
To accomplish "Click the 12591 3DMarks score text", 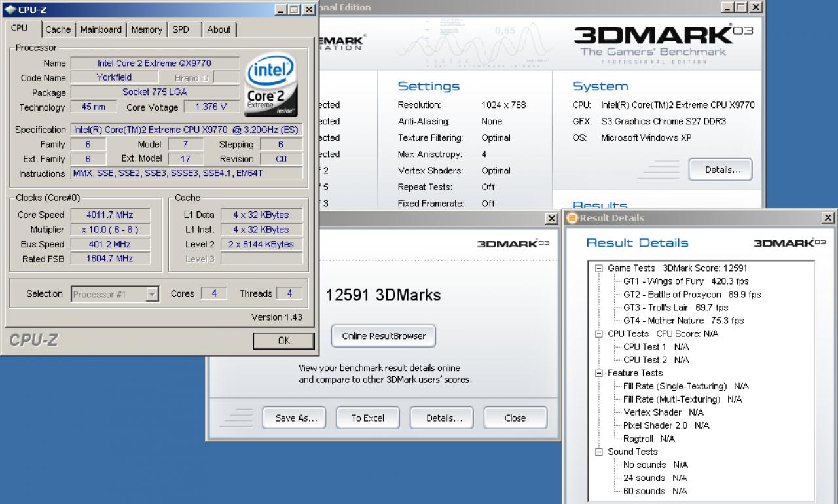I will 384,295.
